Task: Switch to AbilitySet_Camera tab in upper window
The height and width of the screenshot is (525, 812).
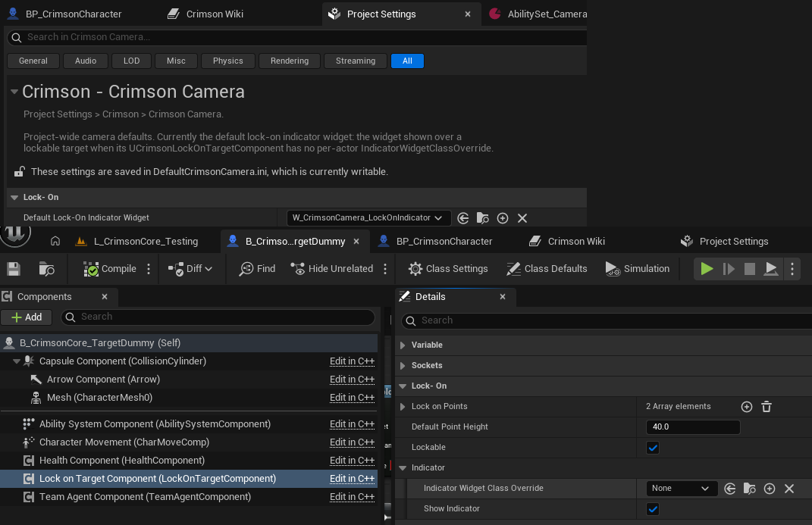Action: point(538,14)
